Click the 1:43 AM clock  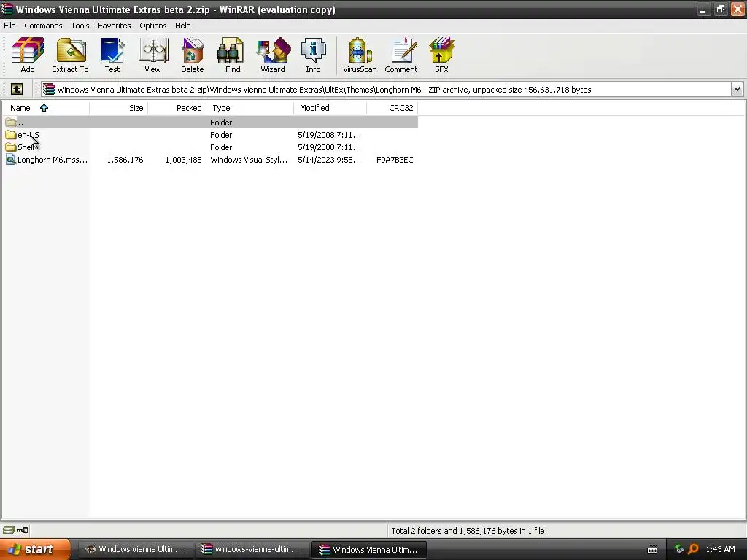(720, 549)
